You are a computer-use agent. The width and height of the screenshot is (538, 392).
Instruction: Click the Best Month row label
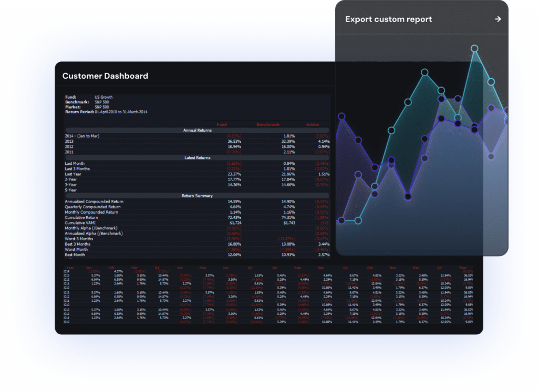tap(75, 255)
